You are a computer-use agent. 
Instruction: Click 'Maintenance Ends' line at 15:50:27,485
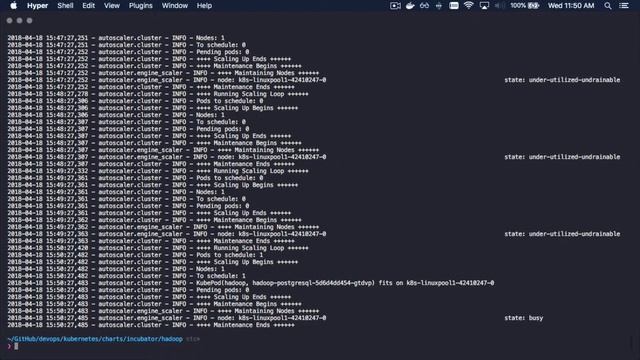[151, 325]
